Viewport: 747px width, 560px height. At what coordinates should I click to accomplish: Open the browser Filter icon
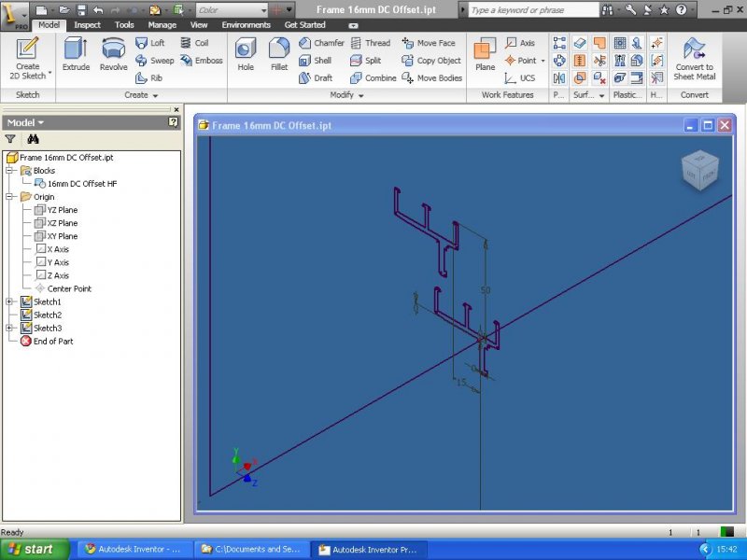point(10,139)
